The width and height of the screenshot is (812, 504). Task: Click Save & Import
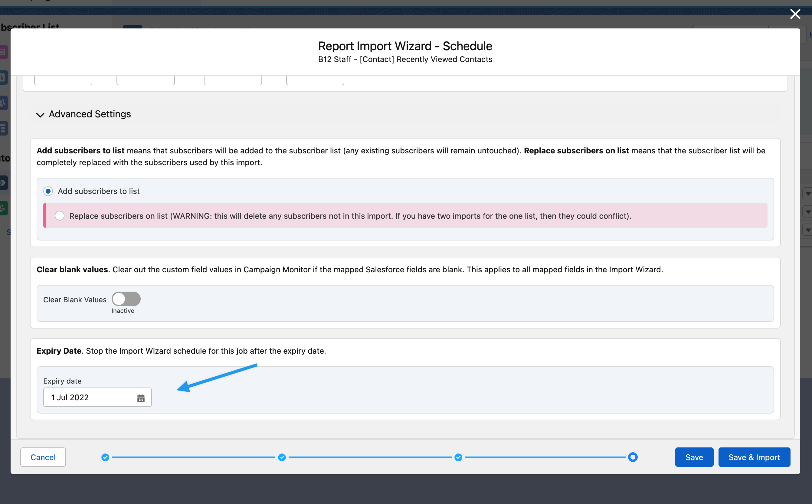[754, 457]
